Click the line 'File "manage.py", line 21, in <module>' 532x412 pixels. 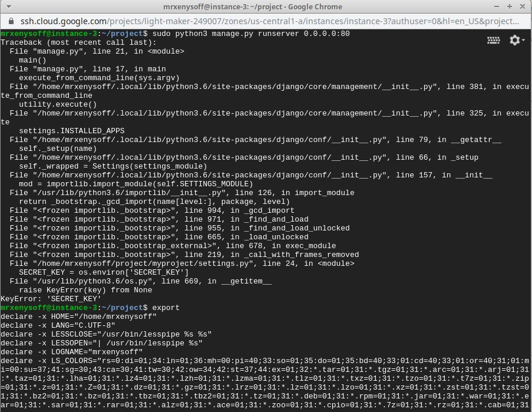pyautogui.click(x=97, y=51)
